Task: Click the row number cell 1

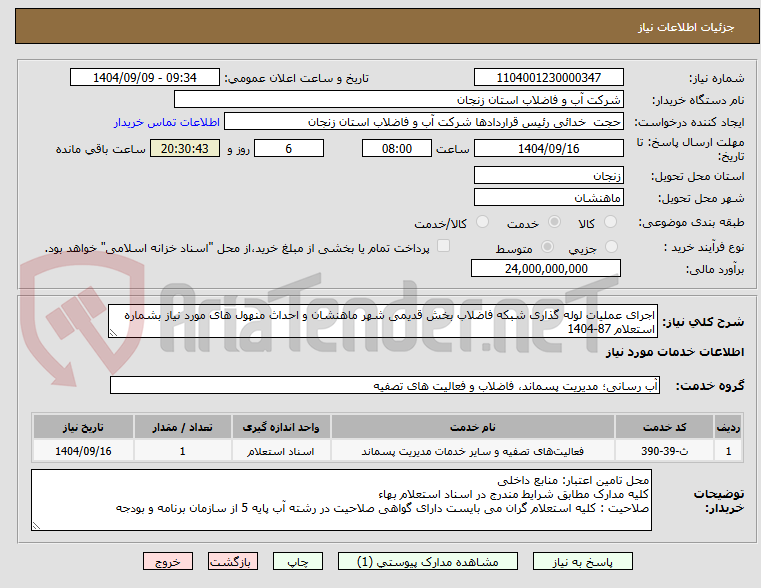Action: coord(728,451)
